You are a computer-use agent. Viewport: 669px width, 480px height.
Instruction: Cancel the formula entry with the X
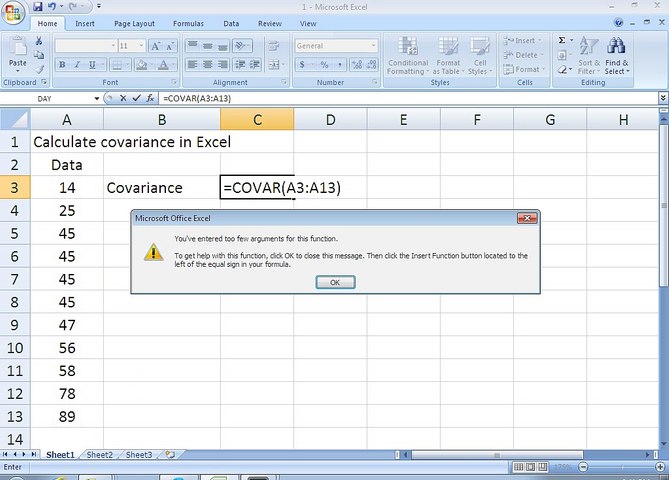123,98
